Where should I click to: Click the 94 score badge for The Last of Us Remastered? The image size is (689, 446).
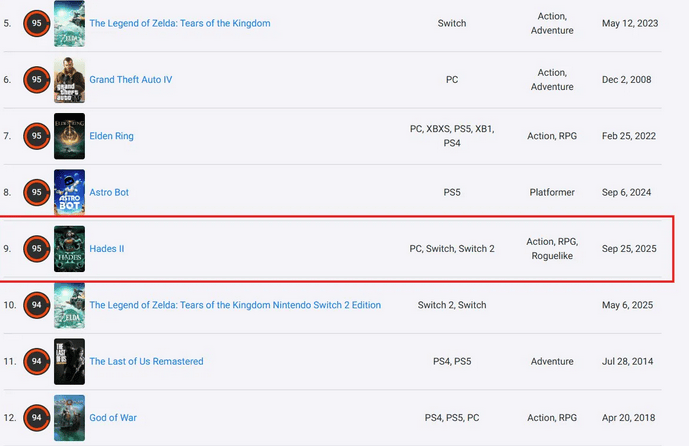(37, 361)
